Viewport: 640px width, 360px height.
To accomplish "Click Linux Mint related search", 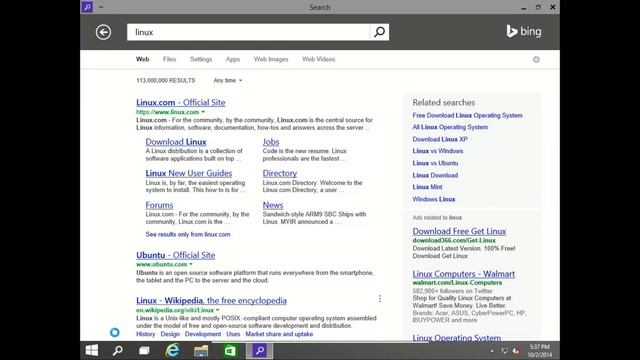I will [427, 187].
